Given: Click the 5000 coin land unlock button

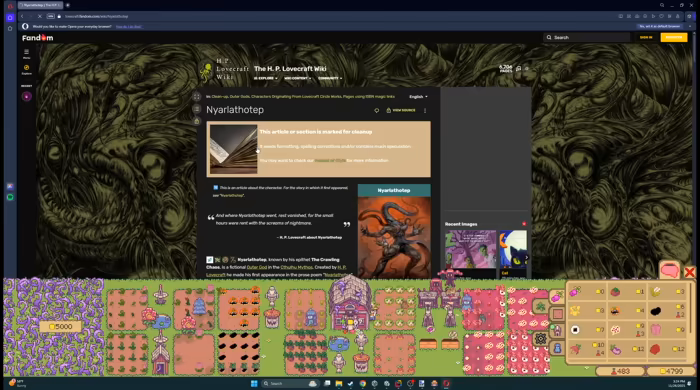Looking at the screenshot, I should 60,327.
